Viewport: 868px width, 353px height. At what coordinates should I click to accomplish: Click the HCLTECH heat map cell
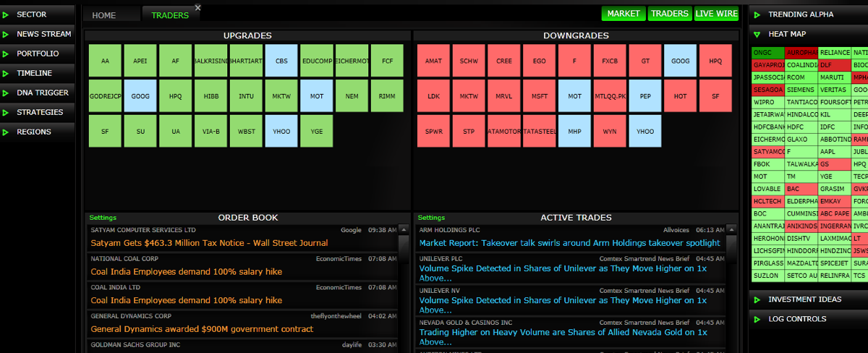768,201
